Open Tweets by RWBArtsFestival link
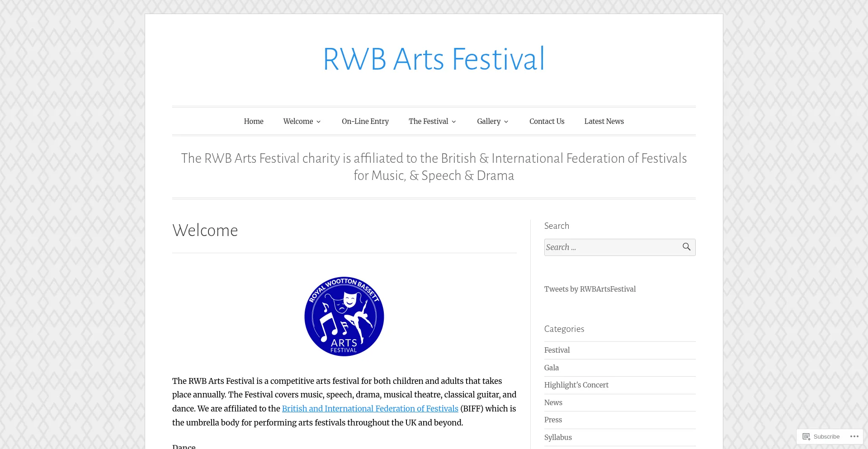This screenshot has width=868, height=449. [x=590, y=289]
